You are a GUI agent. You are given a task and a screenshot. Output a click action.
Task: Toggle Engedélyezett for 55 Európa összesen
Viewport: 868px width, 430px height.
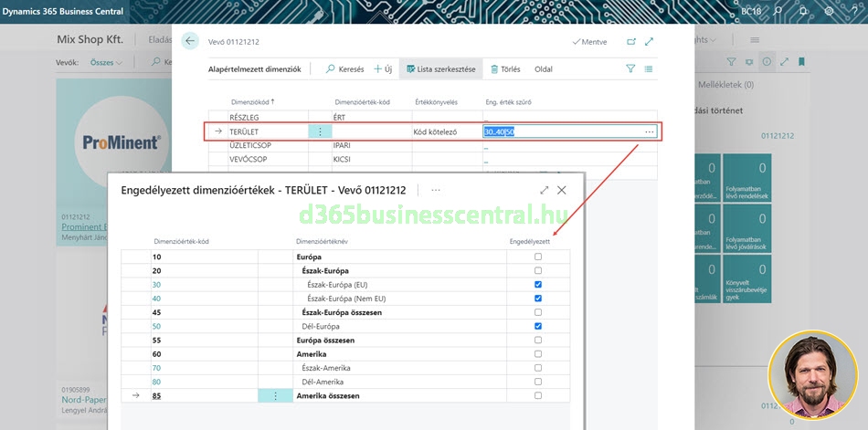click(x=538, y=340)
